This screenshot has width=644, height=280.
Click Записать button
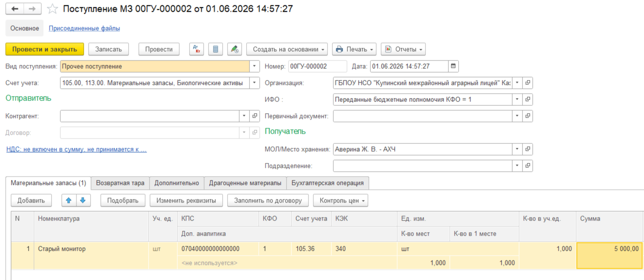pyautogui.click(x=109, y=49)
